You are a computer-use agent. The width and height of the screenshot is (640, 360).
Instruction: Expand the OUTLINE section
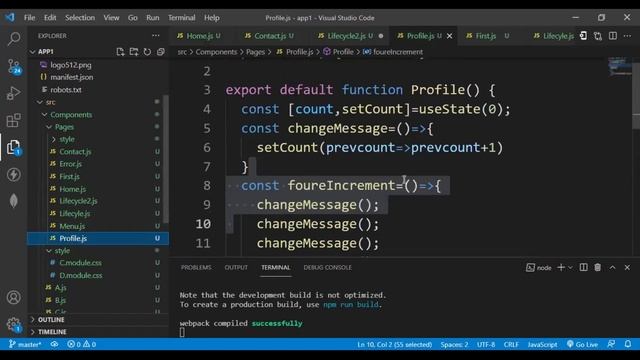click(51, 320)
